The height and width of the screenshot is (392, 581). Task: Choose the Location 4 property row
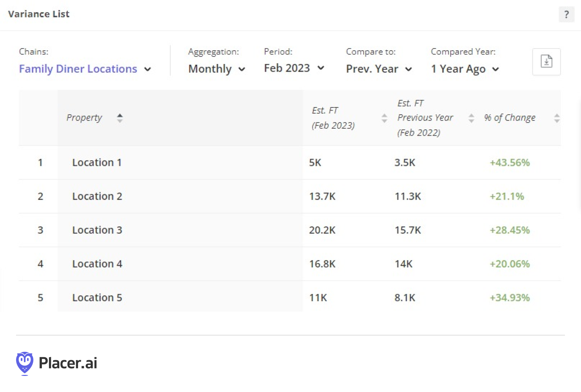point(290,264)
